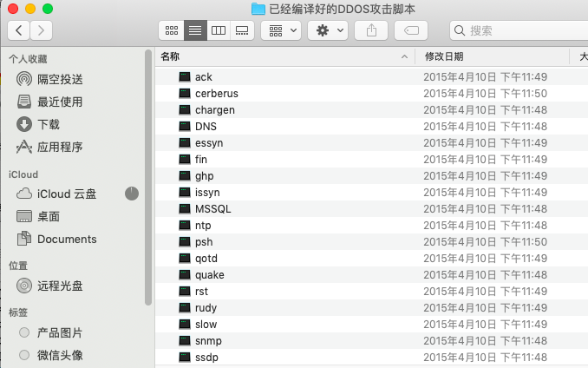Open 隔空投送 (AirDrop) in the sidebar
Screen dimensions: 588x368
coord(49,79)
